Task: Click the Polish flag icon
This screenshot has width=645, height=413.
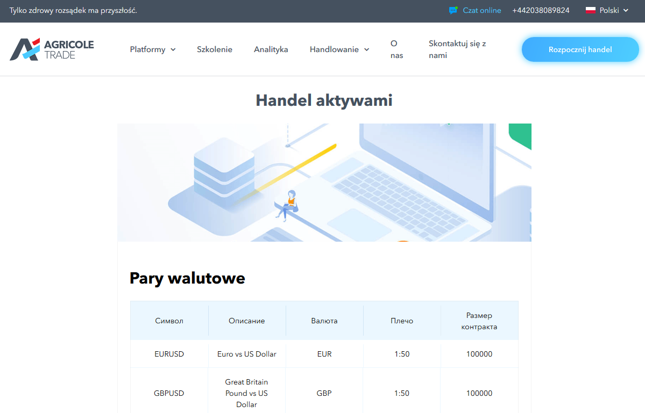Action: tap(590, 10)
